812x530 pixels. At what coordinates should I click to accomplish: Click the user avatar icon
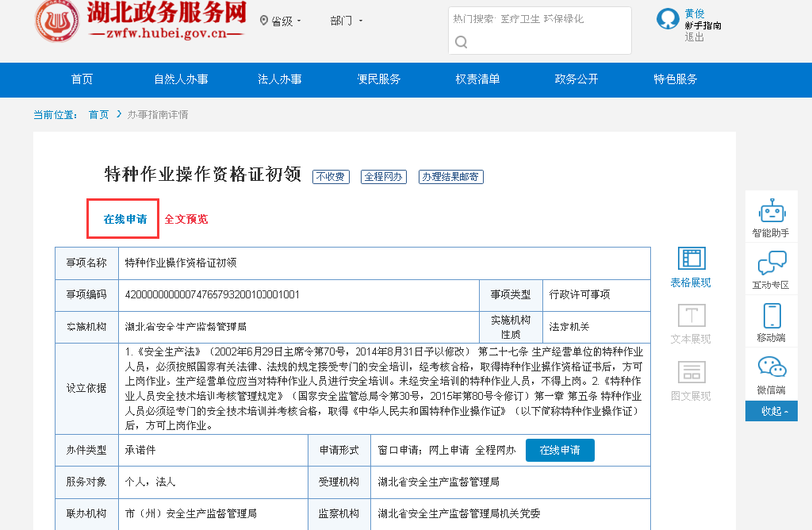(x=668, y=19)
